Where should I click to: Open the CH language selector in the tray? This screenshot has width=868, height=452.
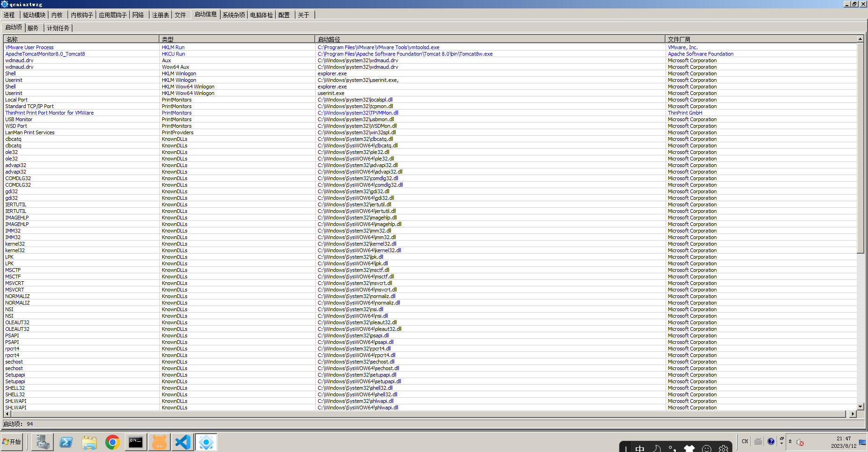pyautogui.click(x=745, y=441)
